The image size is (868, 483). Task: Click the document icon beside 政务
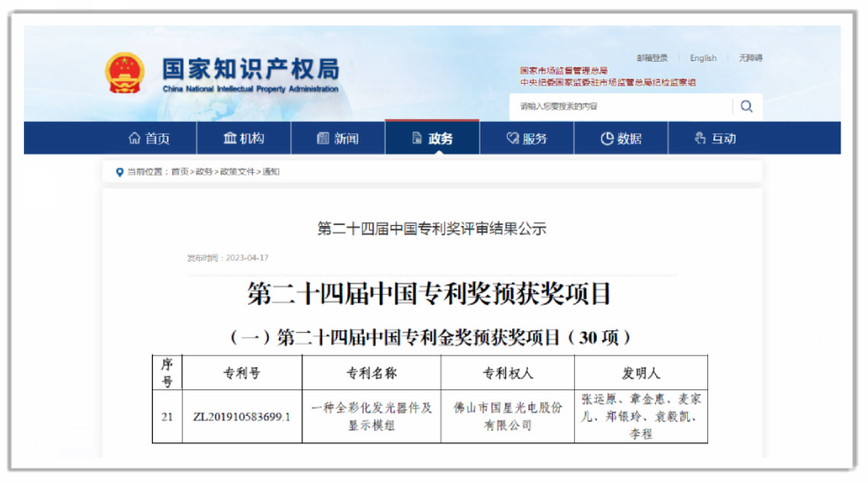coord(417,139)
